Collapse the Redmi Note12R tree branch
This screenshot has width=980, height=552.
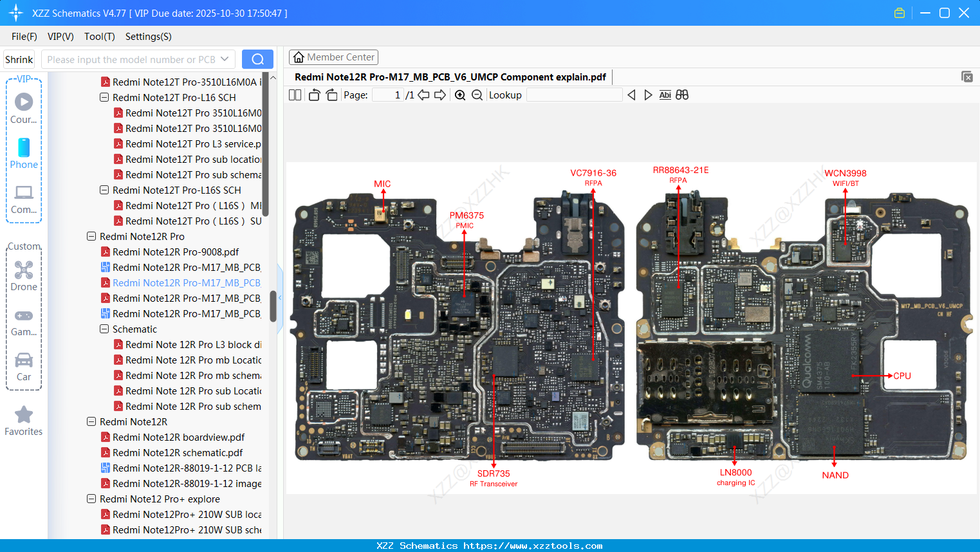[91, 421]
